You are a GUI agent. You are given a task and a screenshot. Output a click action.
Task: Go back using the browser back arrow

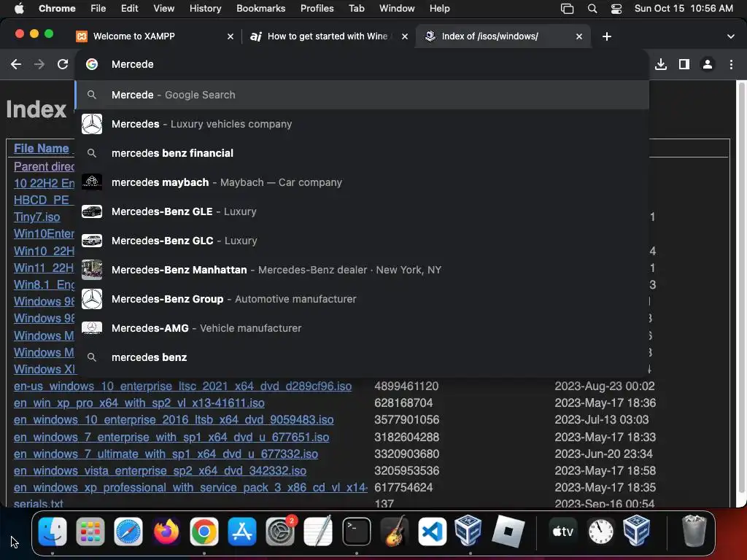(16, 64)
